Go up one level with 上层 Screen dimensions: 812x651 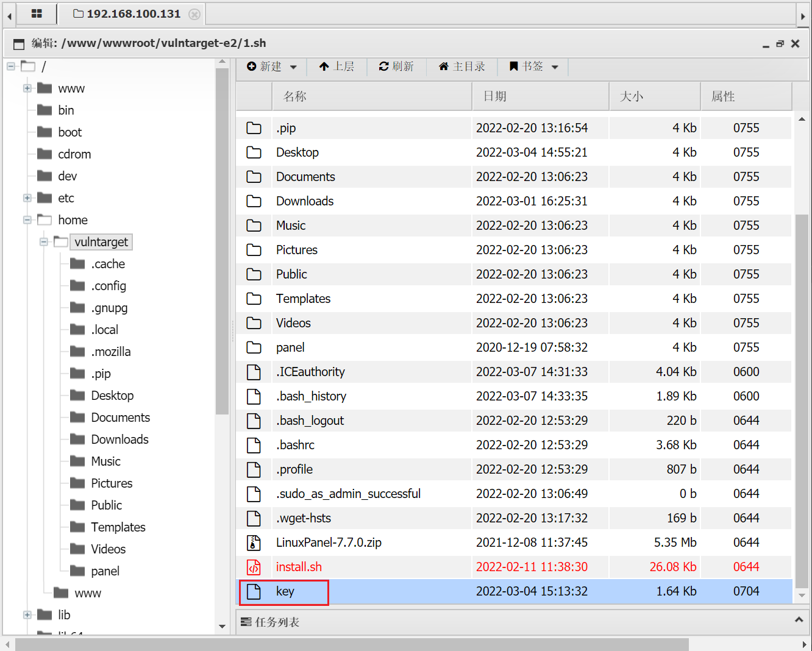pos(337,66)
